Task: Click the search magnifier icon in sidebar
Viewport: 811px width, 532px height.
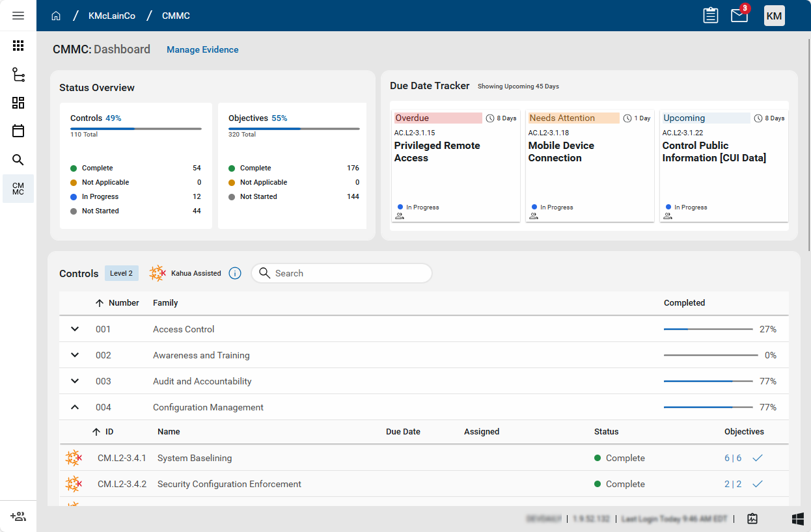Action: [18, 160]
